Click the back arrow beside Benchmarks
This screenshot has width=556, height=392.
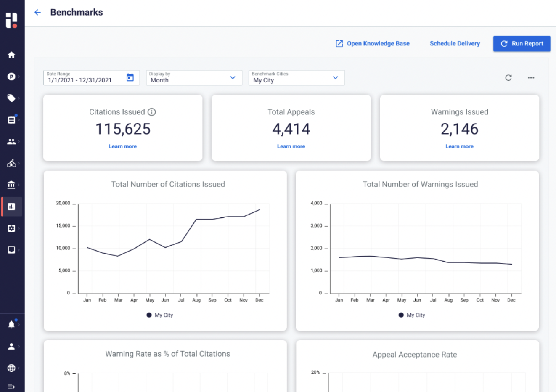[37, 13]
